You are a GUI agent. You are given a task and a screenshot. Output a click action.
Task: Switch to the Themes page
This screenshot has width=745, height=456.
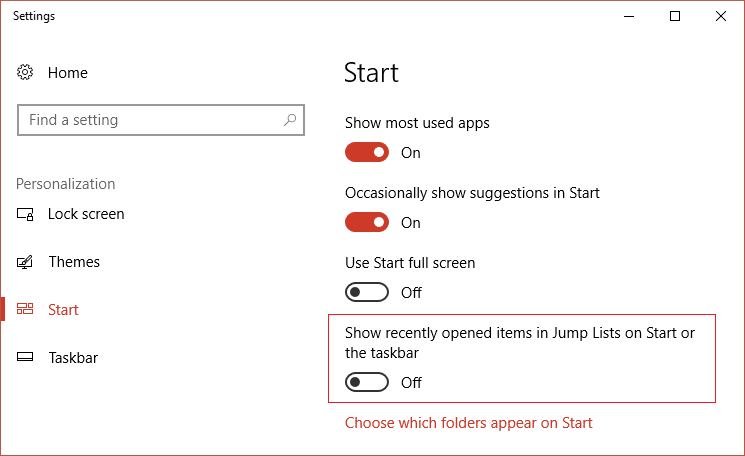(x=74, y=262)
